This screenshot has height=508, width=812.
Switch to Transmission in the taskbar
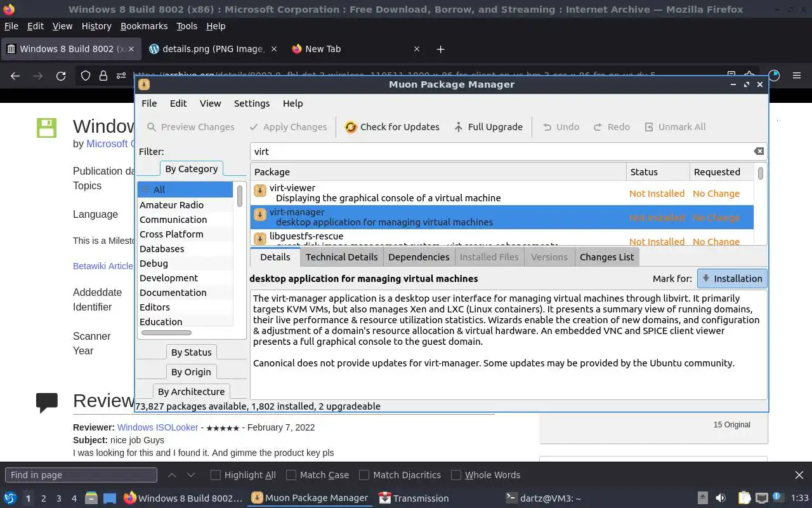tap(414, 498)
